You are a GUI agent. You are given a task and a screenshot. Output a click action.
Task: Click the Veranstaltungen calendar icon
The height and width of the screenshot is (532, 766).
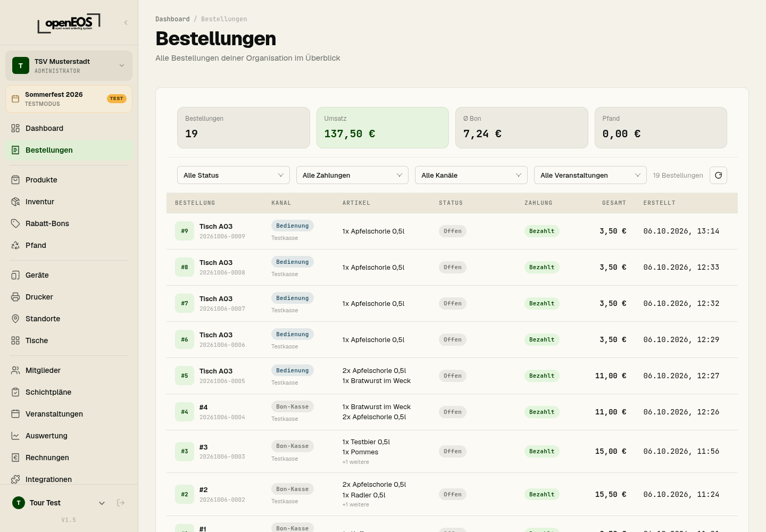coord(15,414)
